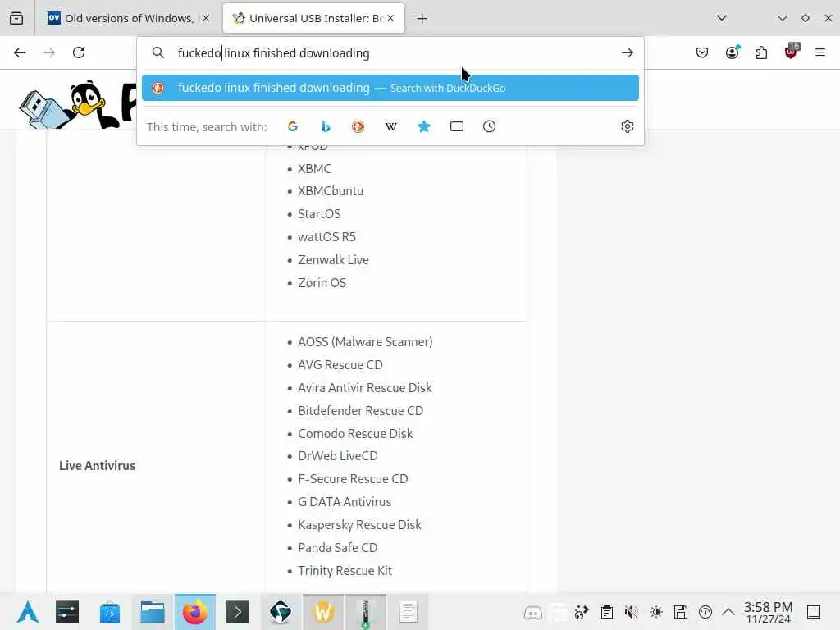Click the Comodo Rescue Disk entry
The height and width of the screenshot is (630, 840).
pos(355,433)
